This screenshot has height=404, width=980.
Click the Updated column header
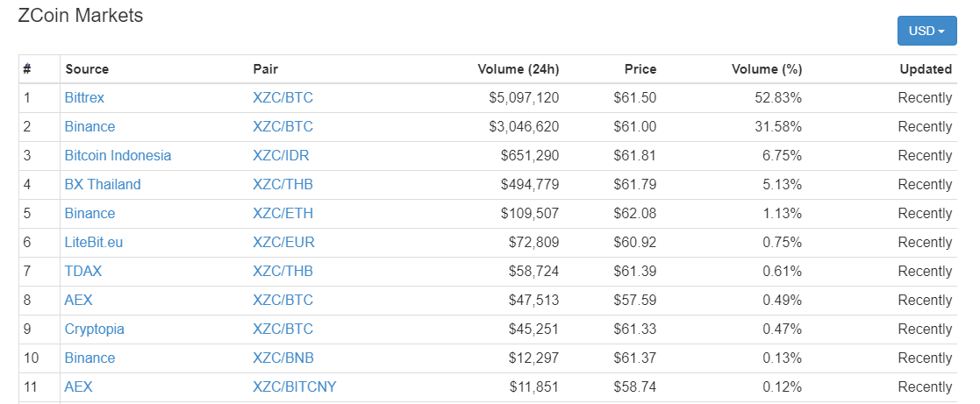pos(926,69)
